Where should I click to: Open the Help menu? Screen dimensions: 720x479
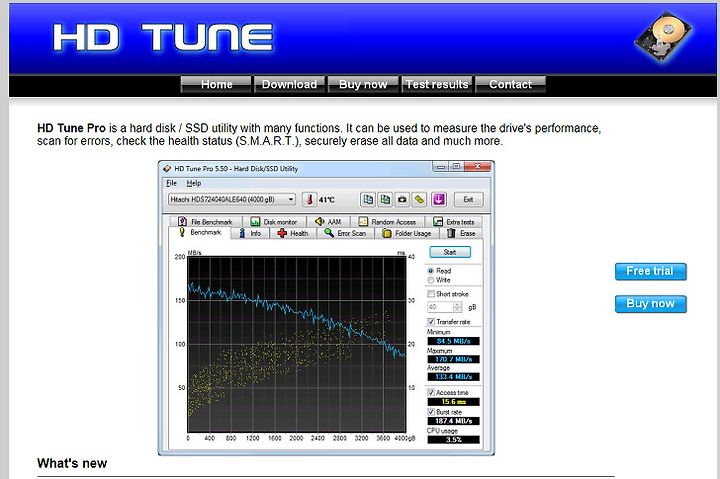tap(194, 183)
